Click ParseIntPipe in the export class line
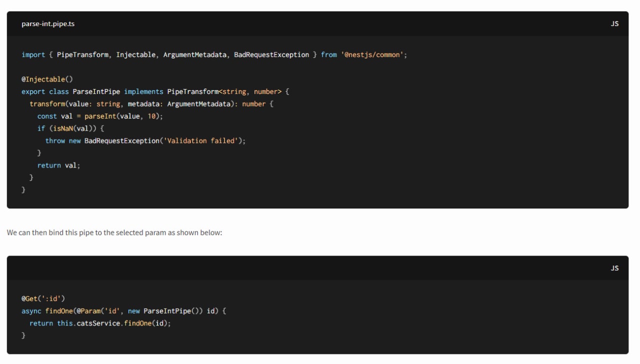The width and height of the screenshot is (640, 364). 96,91
